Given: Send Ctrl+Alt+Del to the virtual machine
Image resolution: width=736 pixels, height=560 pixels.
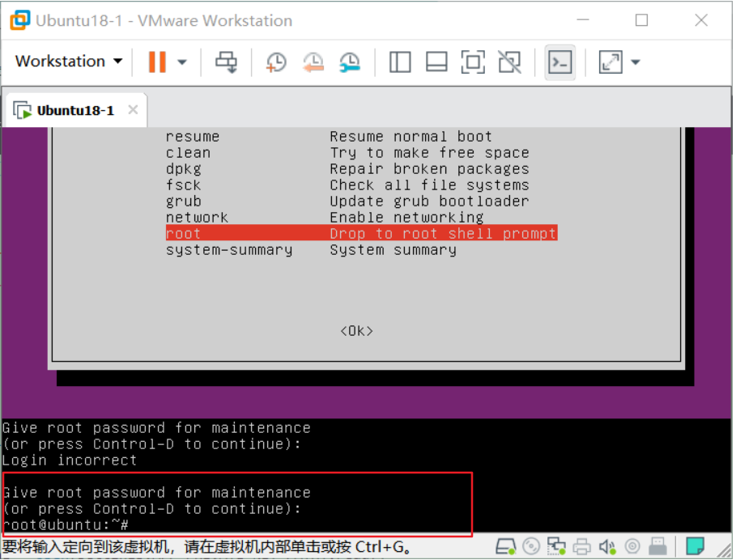Looking at the screenshot, I should point(227,62).
